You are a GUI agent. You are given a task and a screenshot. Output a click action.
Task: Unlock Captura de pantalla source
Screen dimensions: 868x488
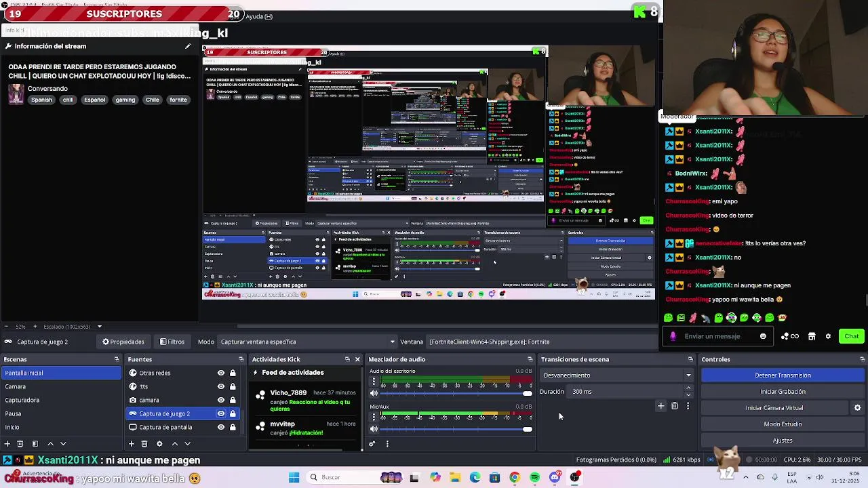[x=233, y=427]
